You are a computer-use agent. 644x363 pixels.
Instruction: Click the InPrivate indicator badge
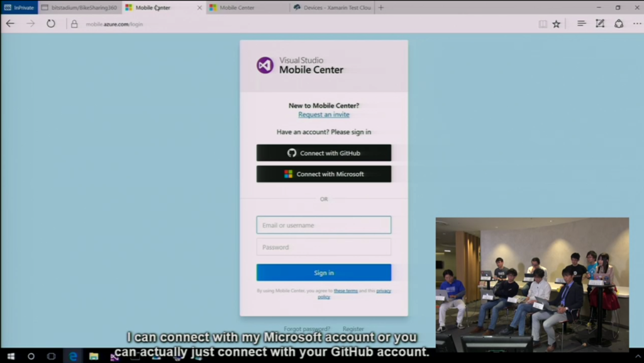(x=19, y=8)
